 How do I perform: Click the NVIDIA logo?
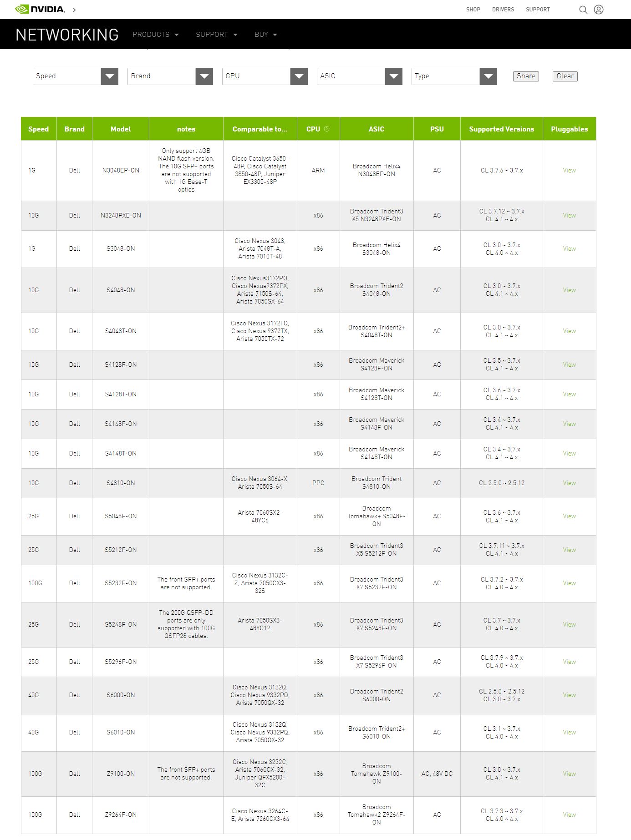40,9
